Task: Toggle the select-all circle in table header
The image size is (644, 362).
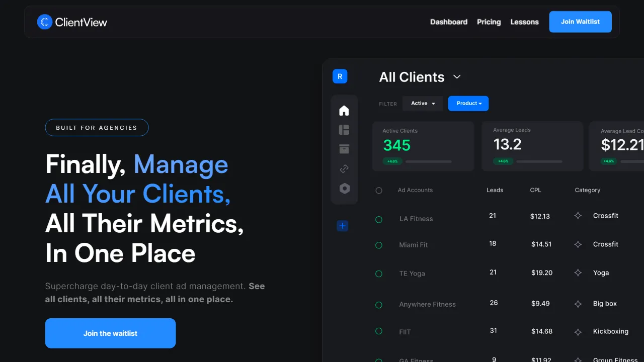Action: click(x=379, y=191)
